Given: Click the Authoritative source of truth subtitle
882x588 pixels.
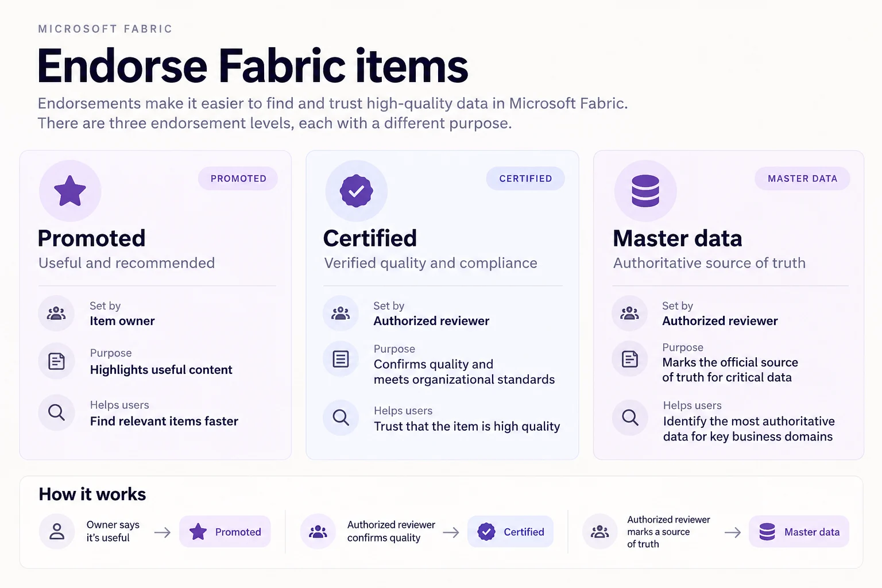Looking at the screenshot, I should tap(709, 263).
